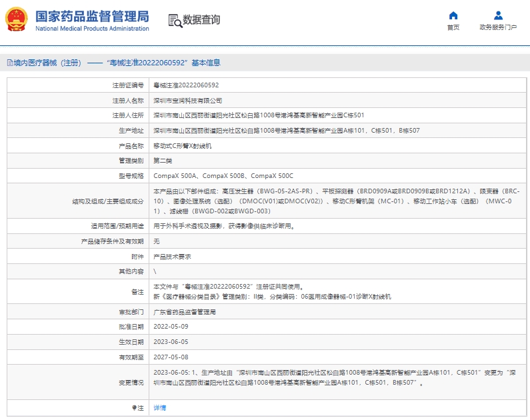Screen dimensions: 530x420
Task: Open 政务服务门户 user icon
Action: [498, 15]
